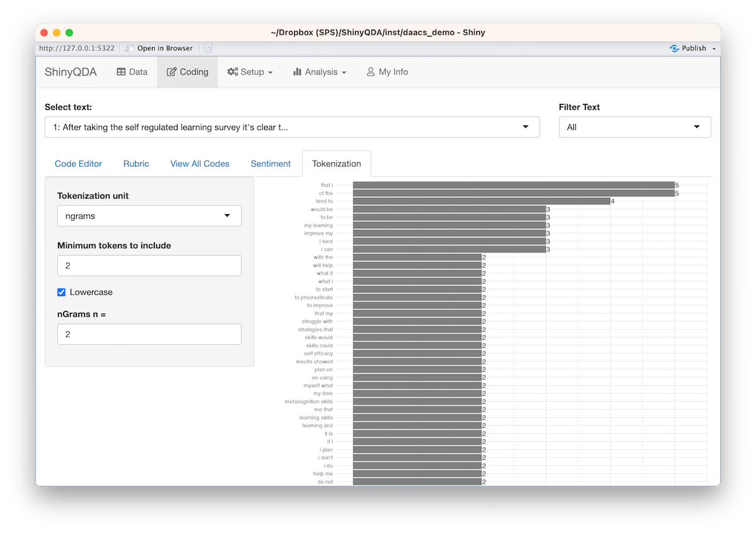
Task: Click the 'my time' chart label
Action: (323, 394)
